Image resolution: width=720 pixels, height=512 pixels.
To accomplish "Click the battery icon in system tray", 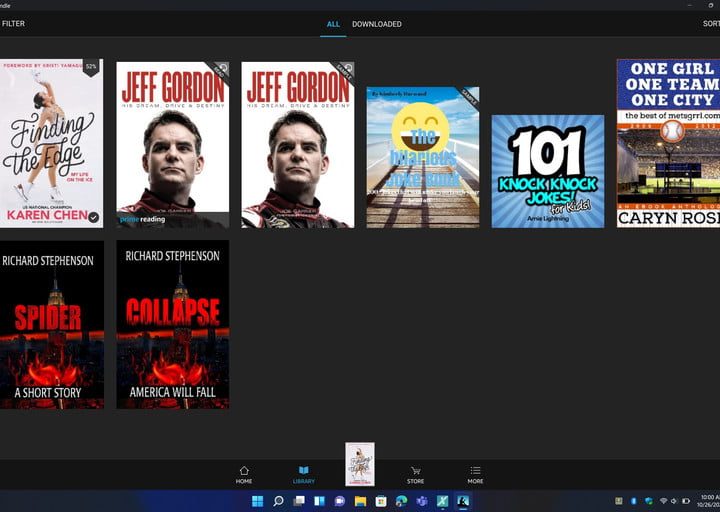I will tap(686, 501).
